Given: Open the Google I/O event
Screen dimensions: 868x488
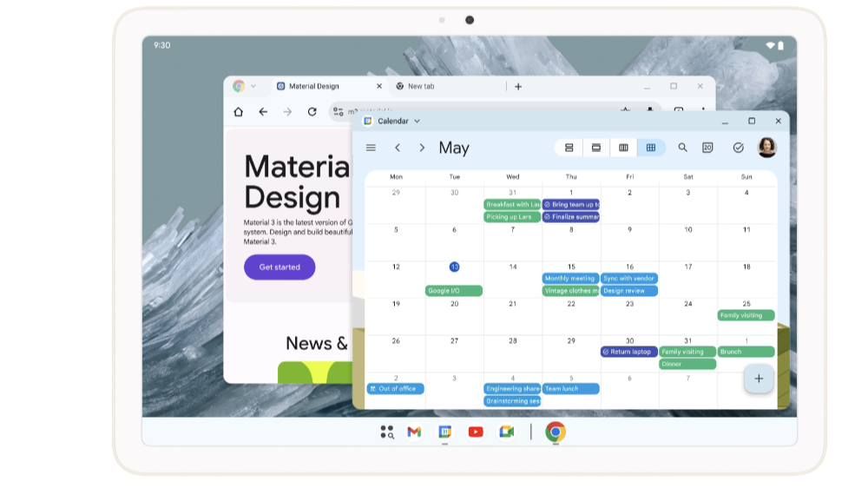Looking at the screenshot, I should pos(454,291).
